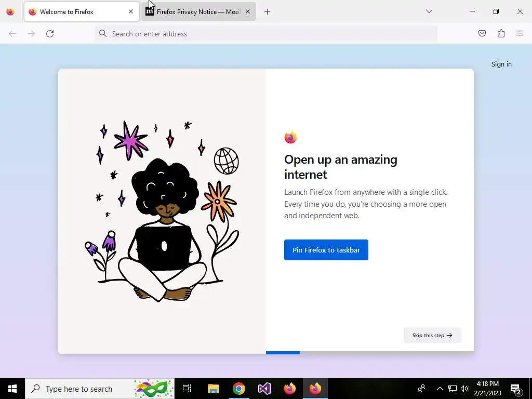This screenshot has height=399, width=532.
Task: Click the clock showing 4:18 PM
Action: point(487,389)
